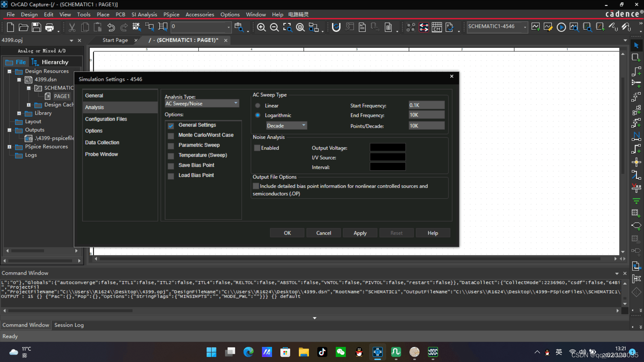The width and height of the screenshot is (644, 362).
Task: Save design with floppy disk icon
Action: [x=36, y=27]
